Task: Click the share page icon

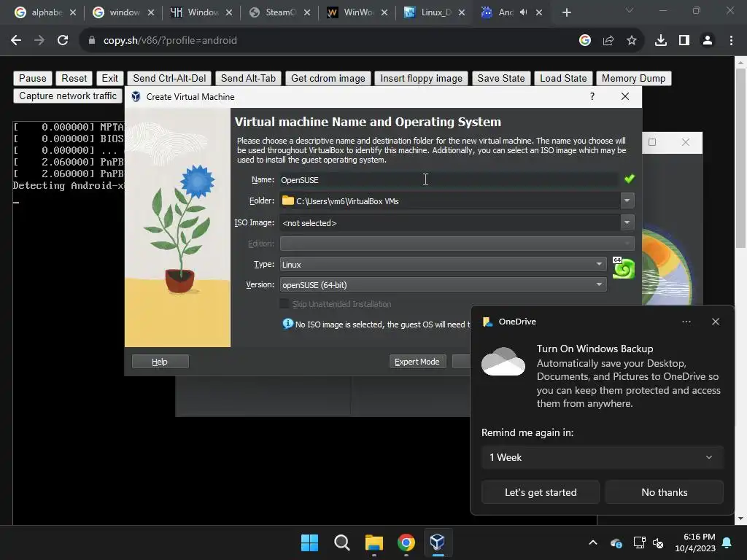Action: tap(608, 41)
